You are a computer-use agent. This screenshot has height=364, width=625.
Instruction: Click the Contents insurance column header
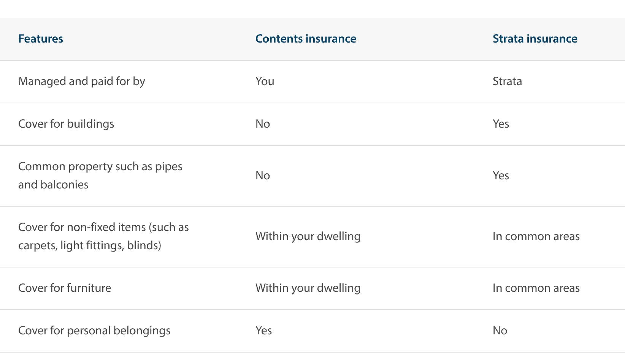[x=306, y=39]
